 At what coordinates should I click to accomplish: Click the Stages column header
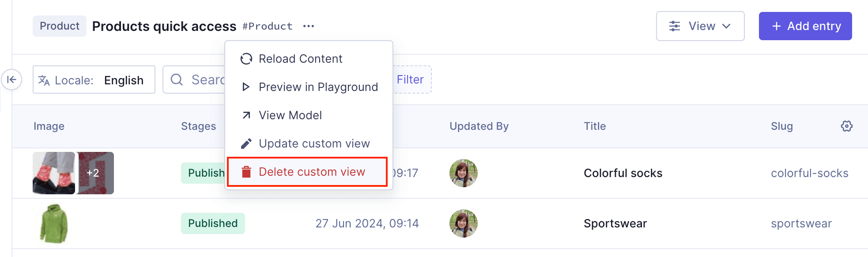pos(199,126)
